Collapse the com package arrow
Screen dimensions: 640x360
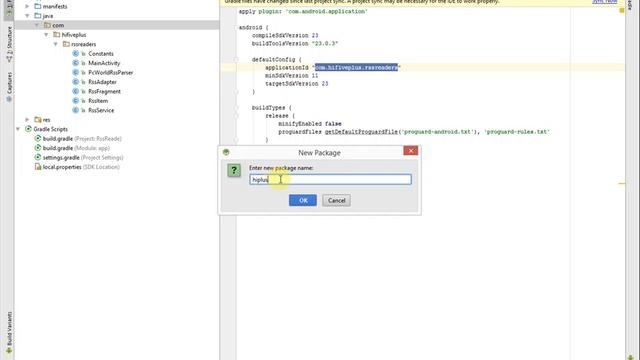point(37,25)
